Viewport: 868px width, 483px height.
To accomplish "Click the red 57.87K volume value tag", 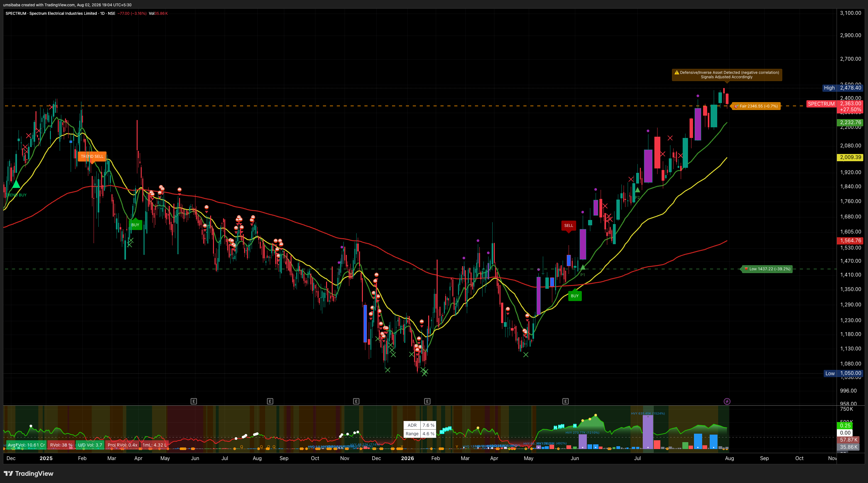I will 848,440.
